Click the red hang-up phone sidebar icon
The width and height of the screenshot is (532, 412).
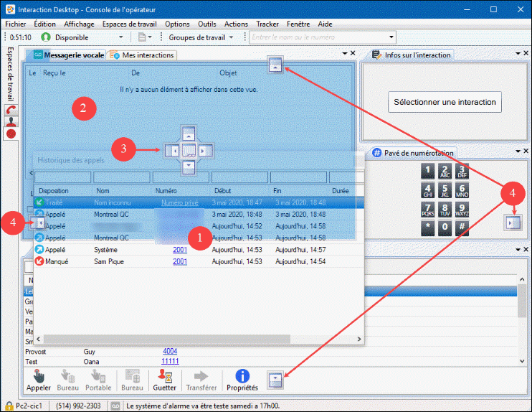click(11, 111)
